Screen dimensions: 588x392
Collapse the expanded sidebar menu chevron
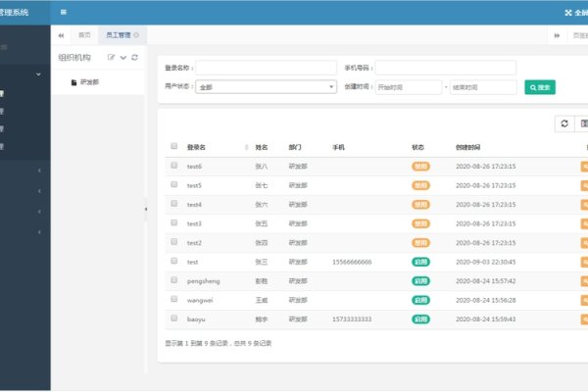38,74
